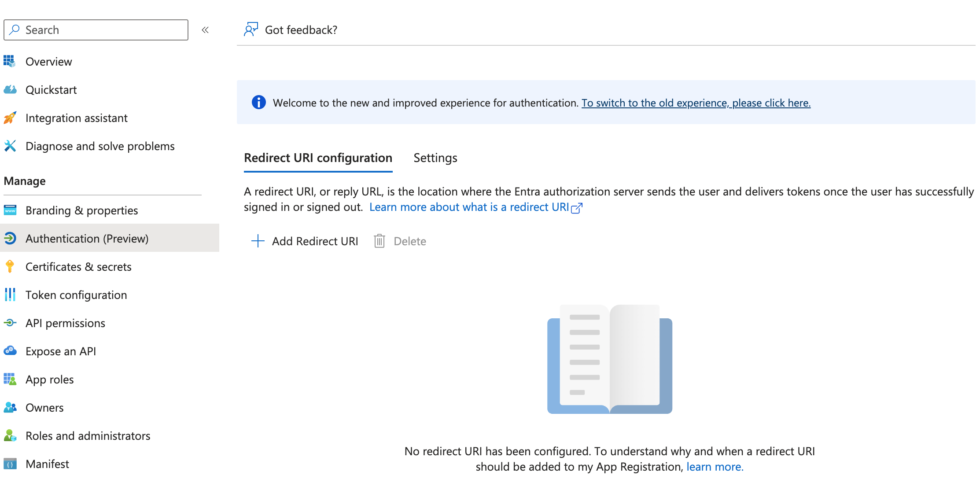Viewport: 980px width, 479px height.
Task: Click the feedback person icon
Action: pyautogui.click(x=251, y=29)
